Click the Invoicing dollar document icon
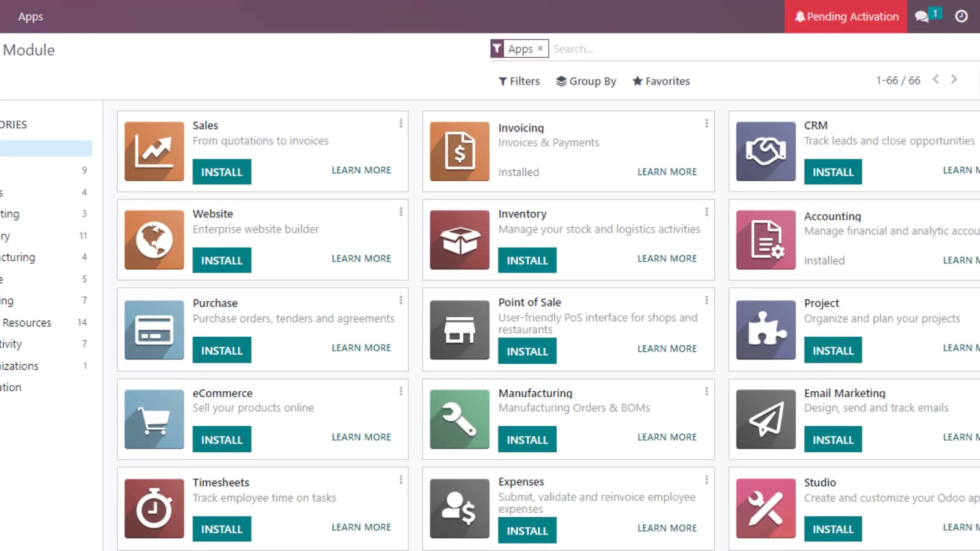This screenshot has height=551, width=980. point(460,151)
